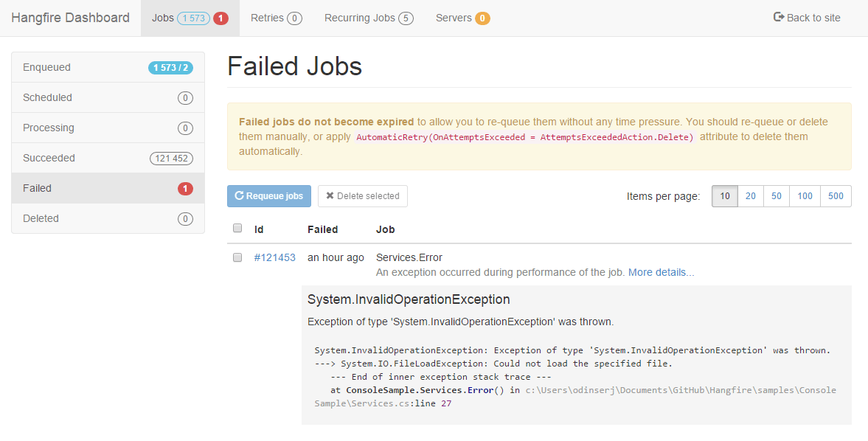Click the 1 573 / 2 Enqueued badge
The width and height of the screenshot is (868, 441).
(x=170, y=68)
